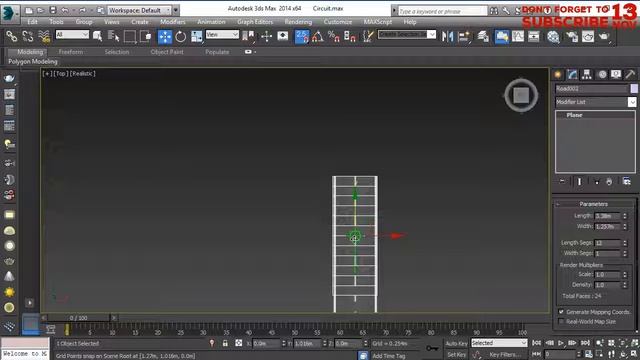Click the Go to Start playback button
Image resolution: width=640 pixels, height=360 pixels.
(537, 343)
